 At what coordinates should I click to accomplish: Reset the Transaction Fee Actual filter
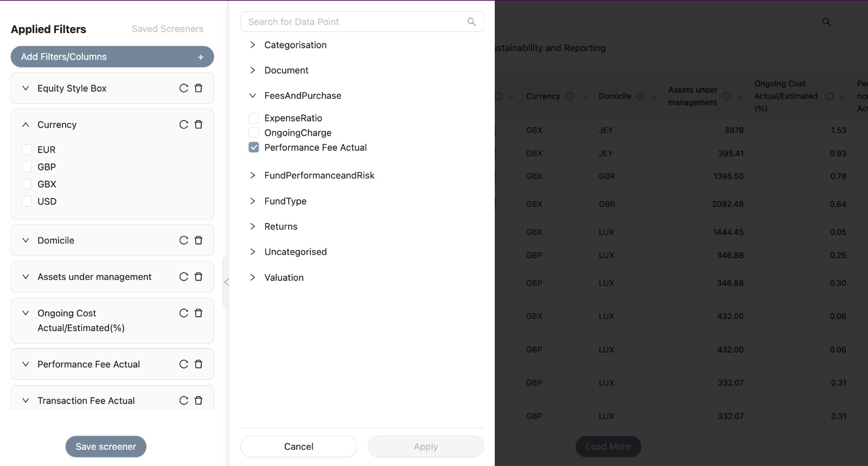click(x=184, y=400)
